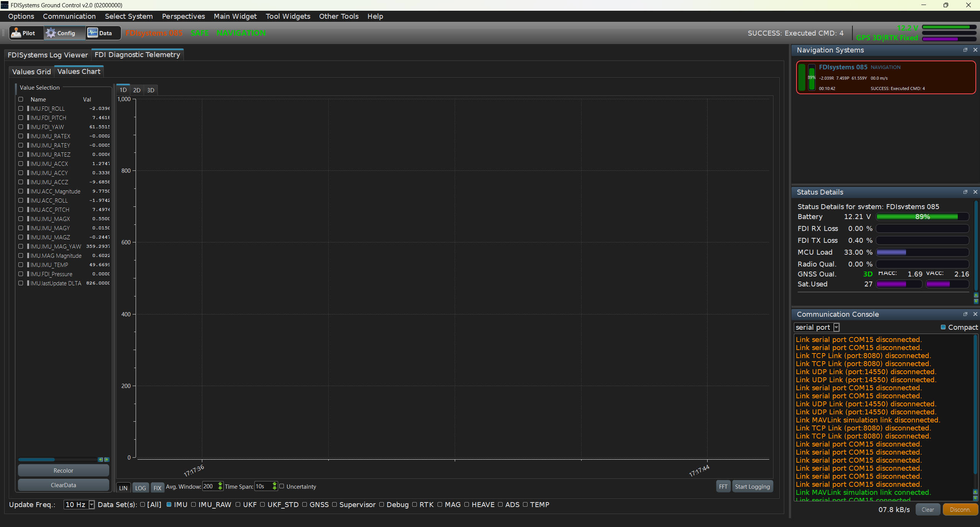
Task: Select the LOG scale button
Action: 140,488
